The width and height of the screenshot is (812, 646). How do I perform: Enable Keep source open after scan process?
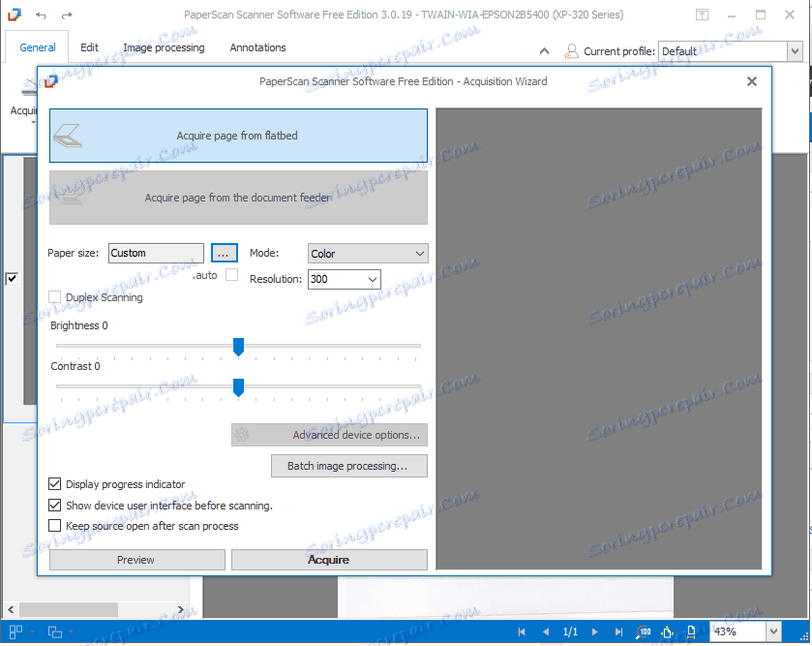pyautogui.click(x=54, y=526)
